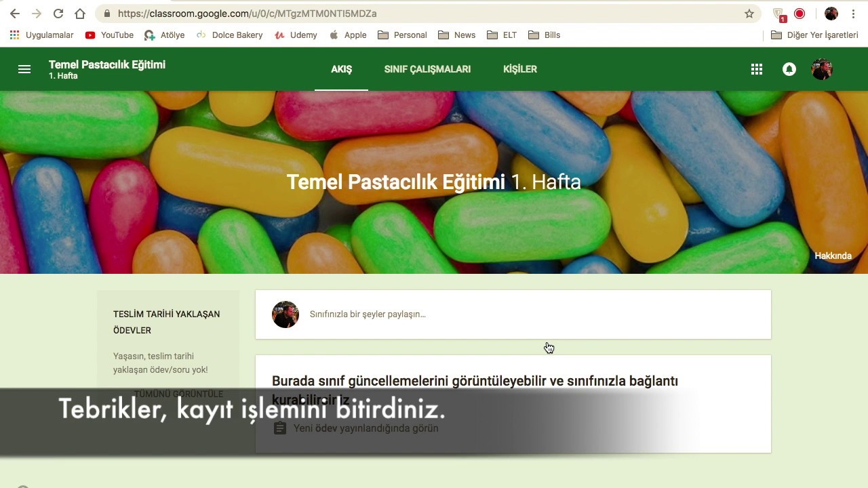Open the Chrome profile avatar
Viewport: 868px width, 488px height.
[x=831, y=14]
